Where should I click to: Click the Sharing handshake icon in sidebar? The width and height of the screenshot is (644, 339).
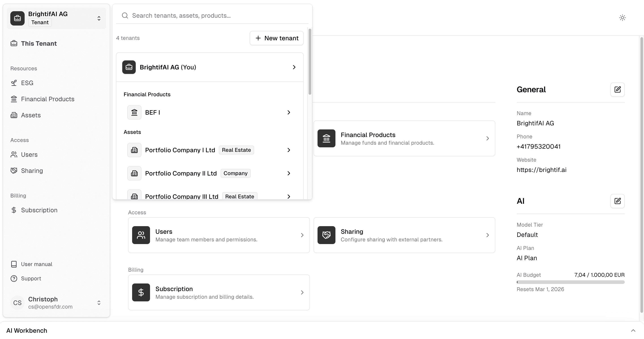14,170
